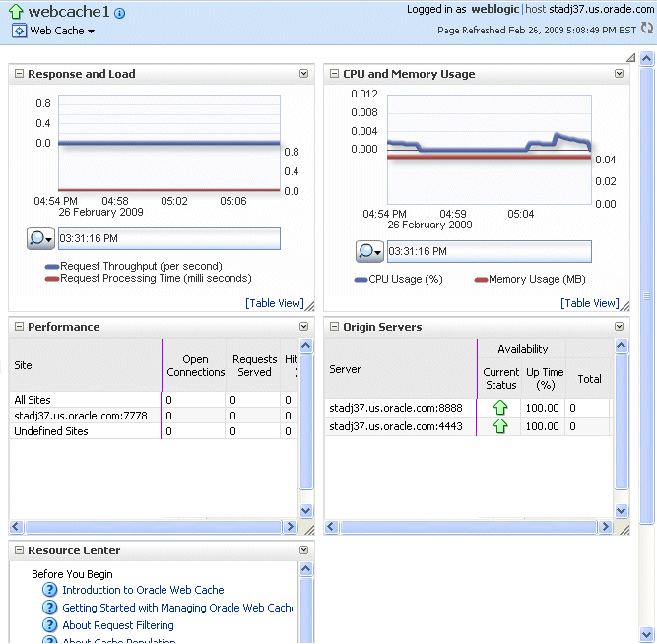657x644 pixels.
Task: Click the Server column header
Action: [x=401, y=369]
